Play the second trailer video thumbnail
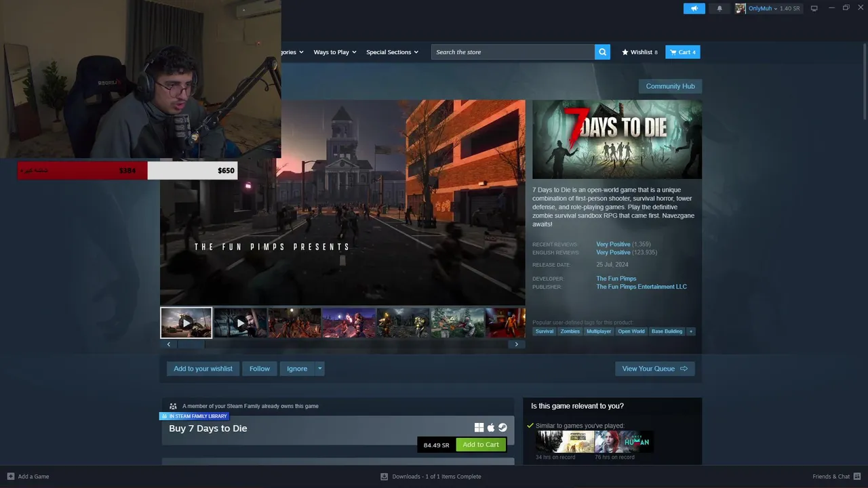 coord(240,323)
